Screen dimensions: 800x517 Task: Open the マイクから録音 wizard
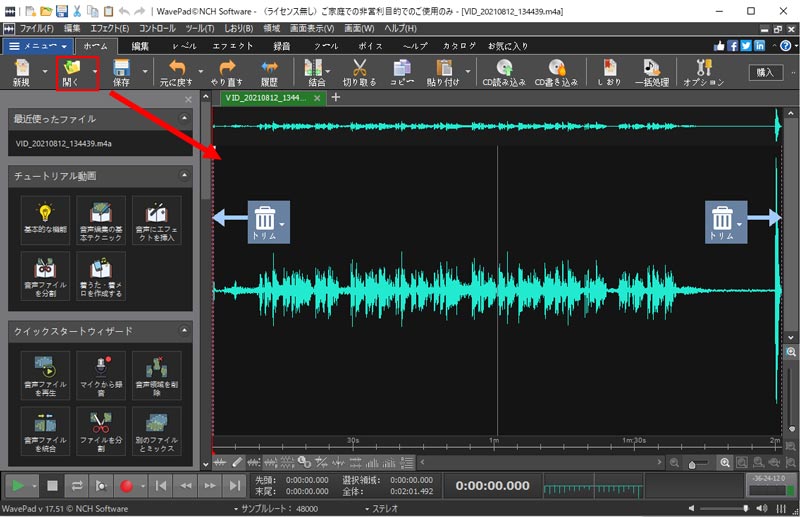(x=100, y=375)
